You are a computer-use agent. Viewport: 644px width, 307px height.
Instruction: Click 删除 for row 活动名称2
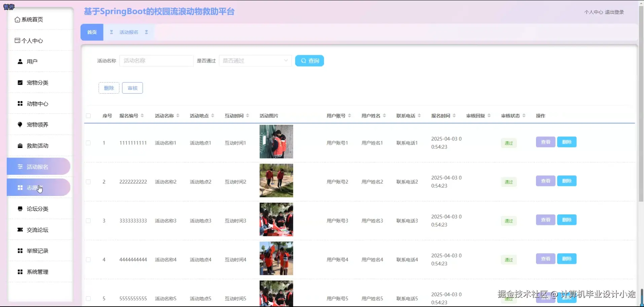pyautogui.click(x=567, y=181)
